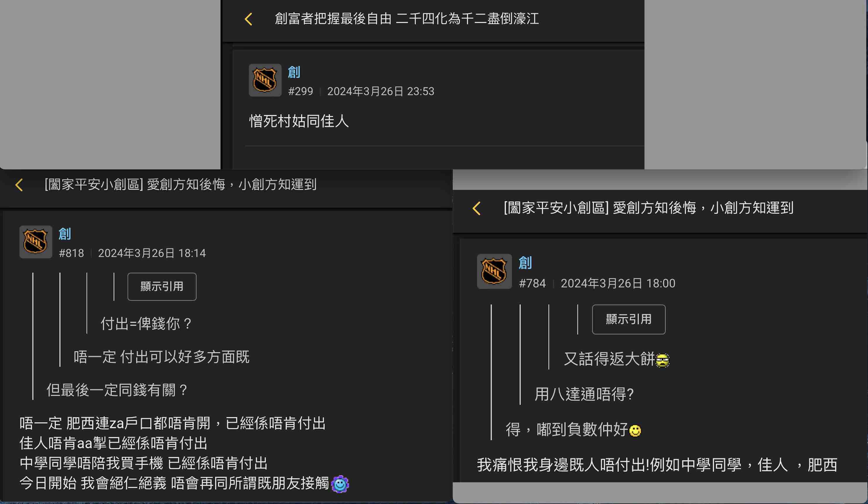This screenshot has width=868, height=504.
Task: Click back arrow in bottom-right 闔家平安小創區 thread
Action: point(476,208)
